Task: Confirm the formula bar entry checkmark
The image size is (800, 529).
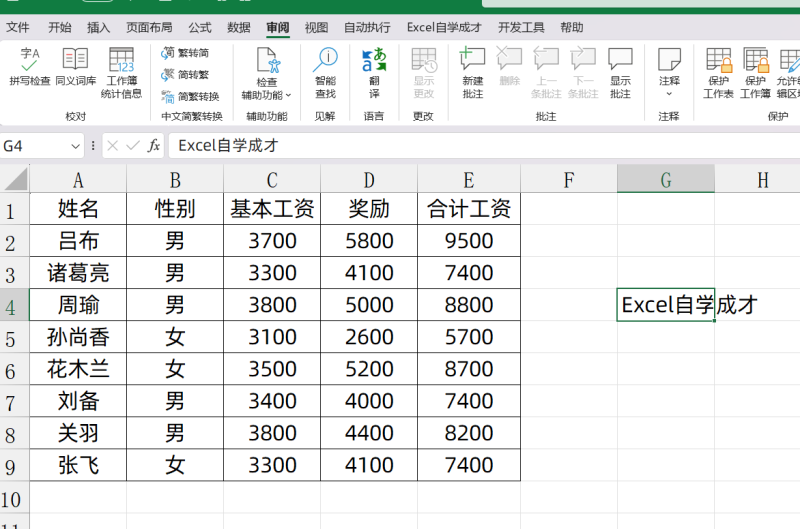Action: (133, 146)
